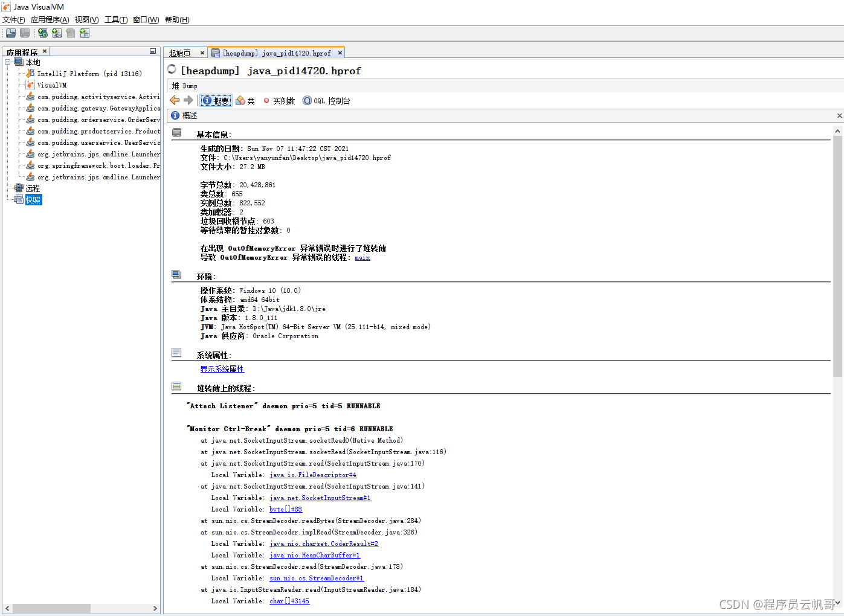844x616 pixels.
Task: Open java.nio.HeapCharBuffer#1 link
Action: click(315, 555)
